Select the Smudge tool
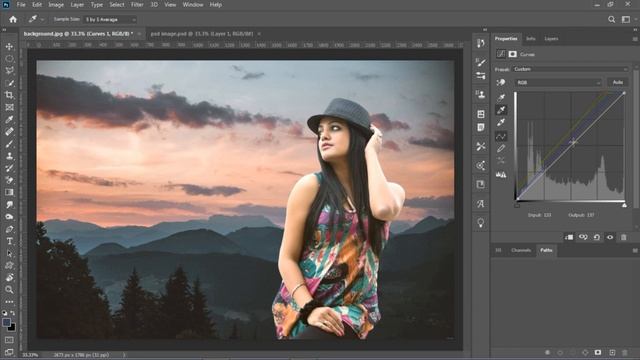Viewport: 640px width, 360px height. tap(9, 204)
